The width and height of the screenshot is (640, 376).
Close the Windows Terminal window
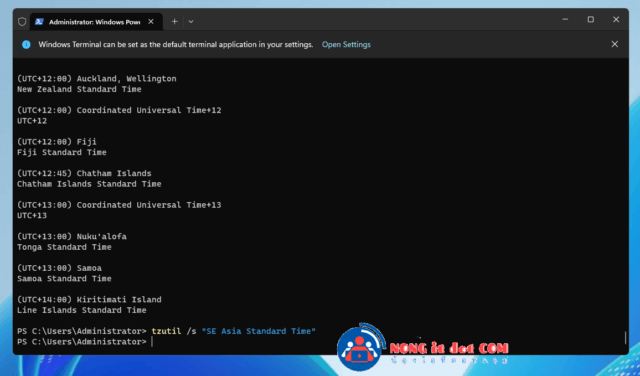616,20
